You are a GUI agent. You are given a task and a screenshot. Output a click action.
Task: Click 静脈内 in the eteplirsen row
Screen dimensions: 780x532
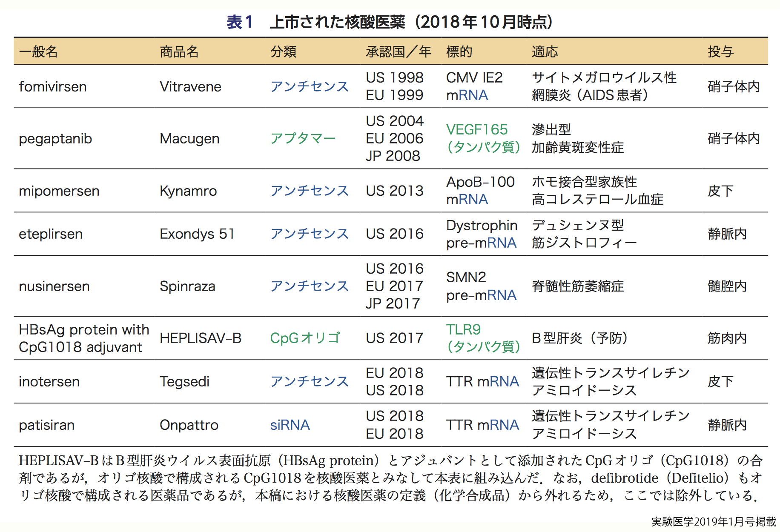(727, 234)
